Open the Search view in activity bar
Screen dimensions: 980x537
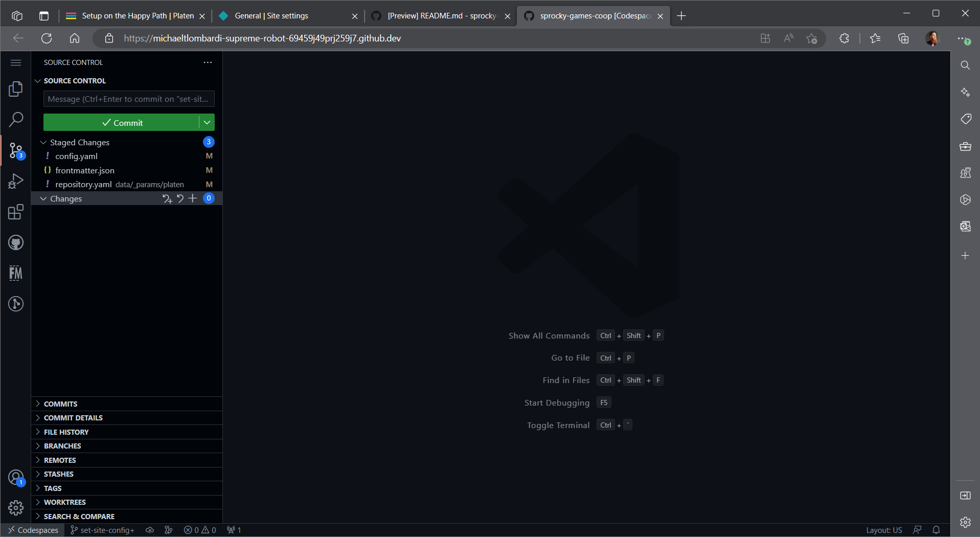coord(16,120)
